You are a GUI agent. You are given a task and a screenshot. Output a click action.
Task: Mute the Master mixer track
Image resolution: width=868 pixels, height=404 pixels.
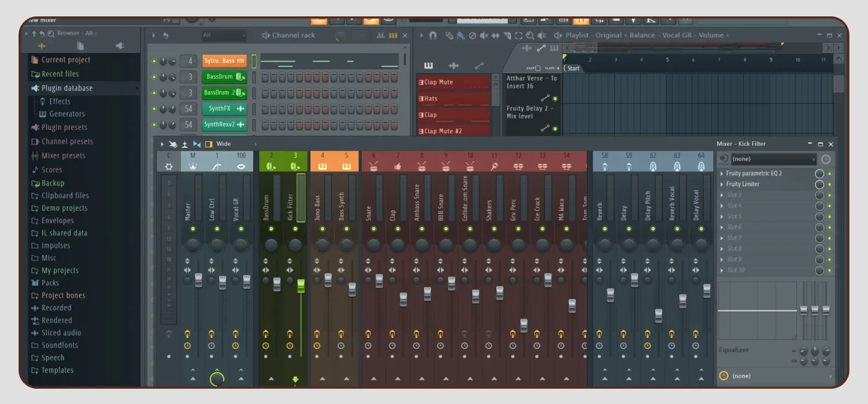(x=193, y=229)
